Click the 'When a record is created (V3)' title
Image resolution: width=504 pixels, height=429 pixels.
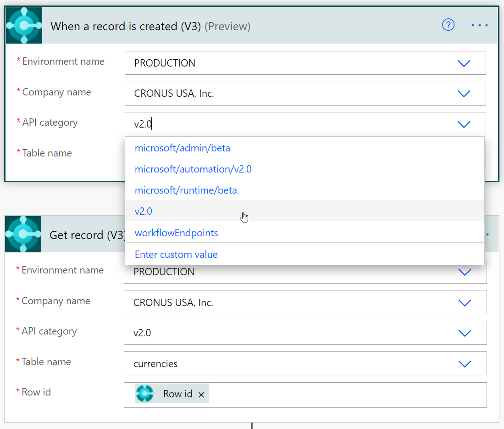click(x=125, y=26)
